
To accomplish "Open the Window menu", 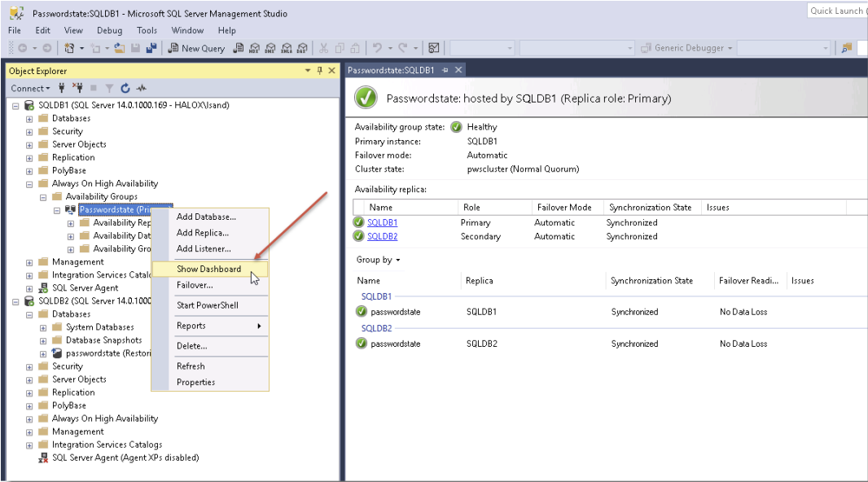I will click(x=187, y=30).
